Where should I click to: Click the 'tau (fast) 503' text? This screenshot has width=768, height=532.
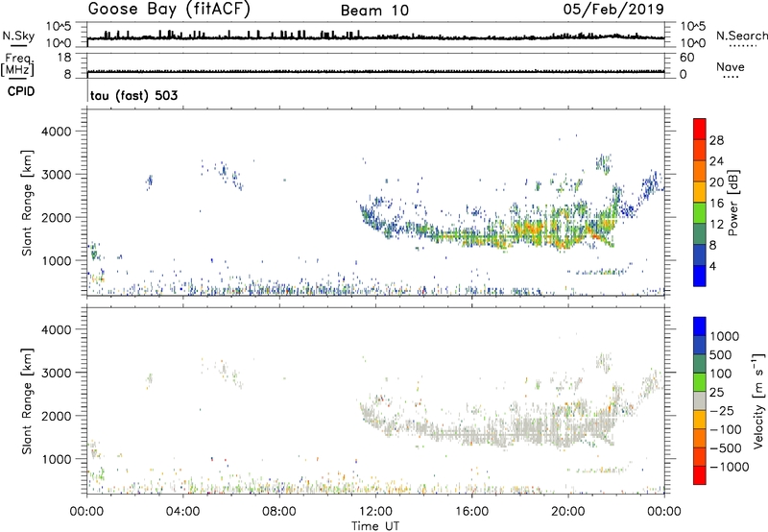click(134, 95)
